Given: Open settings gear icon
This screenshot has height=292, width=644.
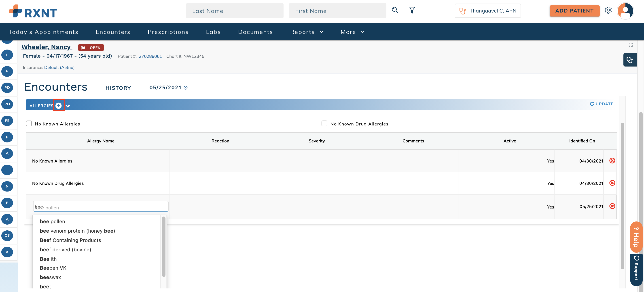Looking at the screenshot, I should (x=608, y=10).
